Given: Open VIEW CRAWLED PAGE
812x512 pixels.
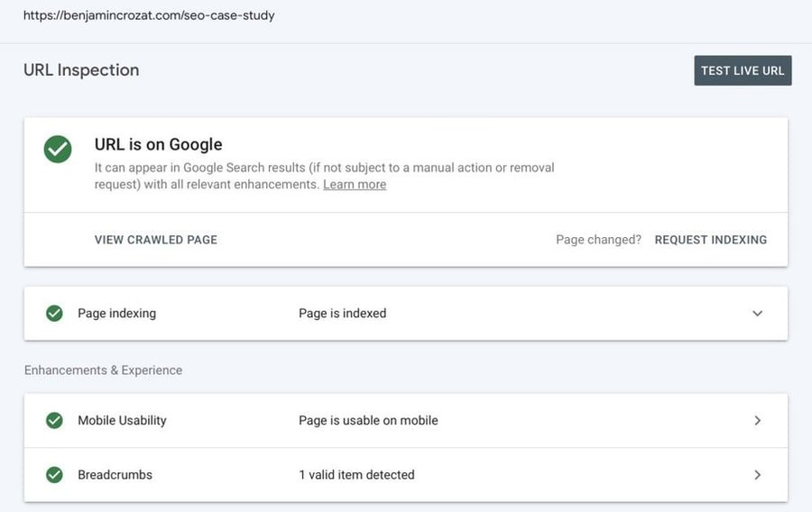Looking at the screenshot, I should tap(156, 240).
